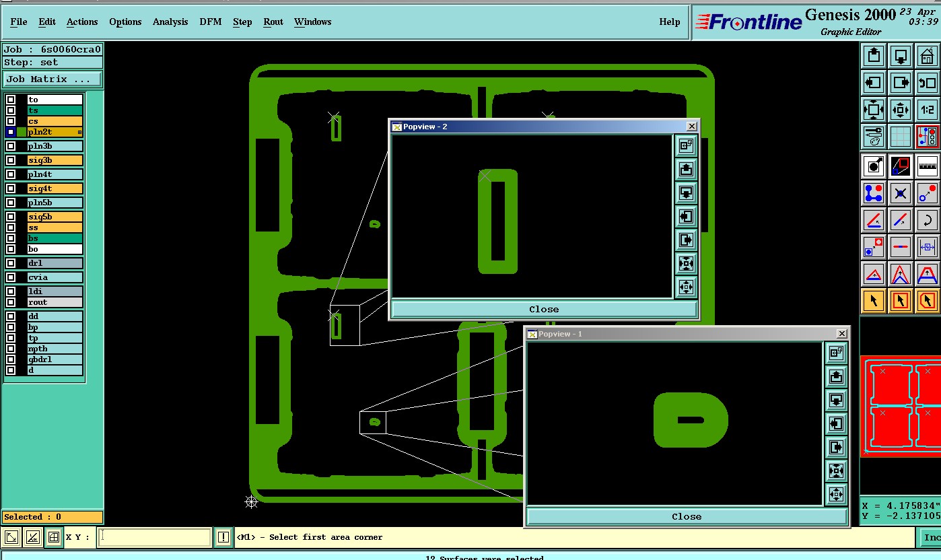Select the pln4t layer name

pyautogui.click(x=55, y=174)
